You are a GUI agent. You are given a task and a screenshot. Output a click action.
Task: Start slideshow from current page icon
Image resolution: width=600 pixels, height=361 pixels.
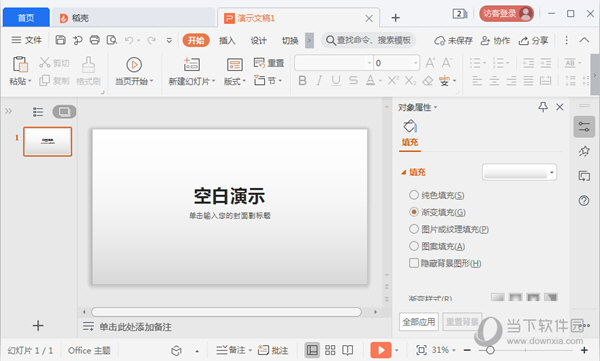134,65
